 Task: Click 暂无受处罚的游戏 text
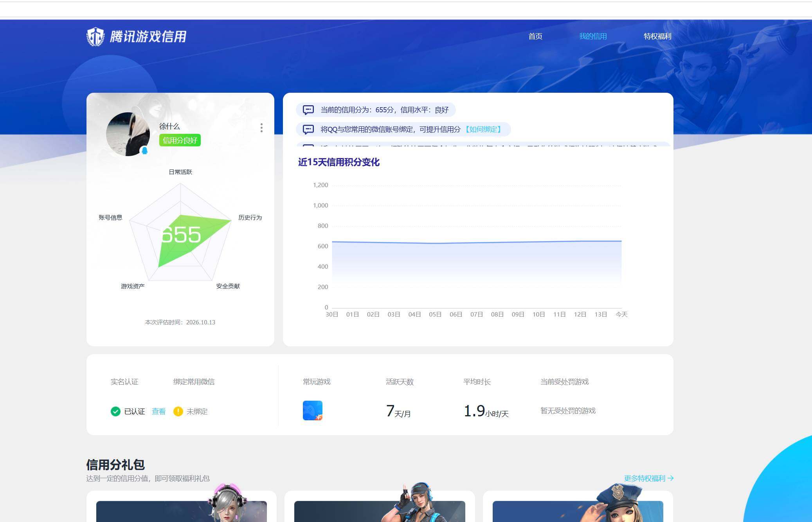pos(568,410)
